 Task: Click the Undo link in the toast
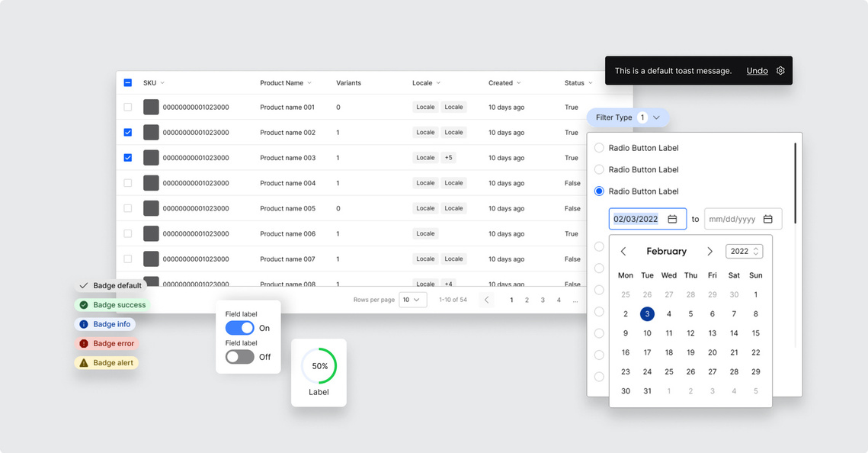(757, 70)
